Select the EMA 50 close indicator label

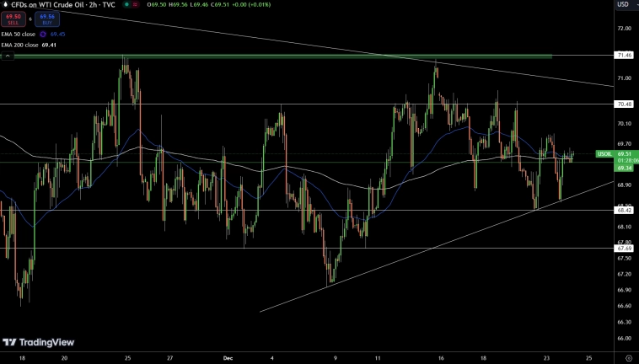(x=19, y=35)
